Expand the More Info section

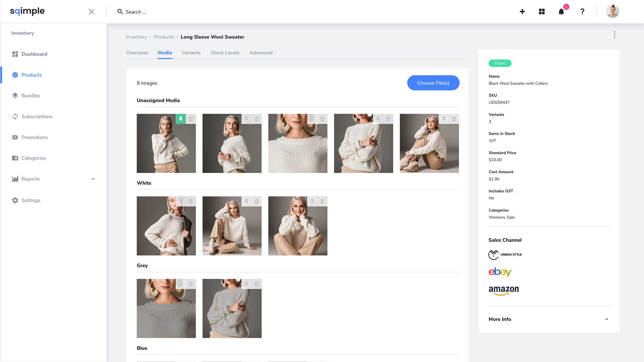pyautogui.click(x=606, y=319)
